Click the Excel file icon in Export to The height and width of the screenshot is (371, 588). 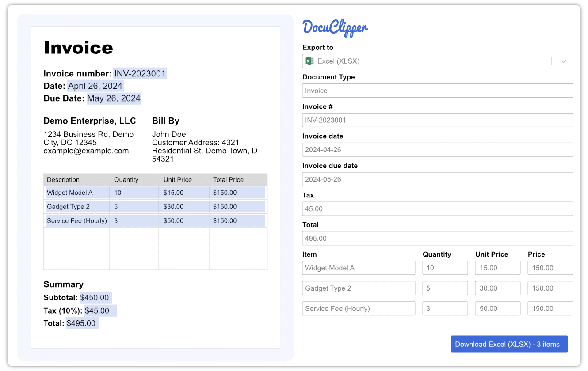pyautogui.click(x=310, y=61)
